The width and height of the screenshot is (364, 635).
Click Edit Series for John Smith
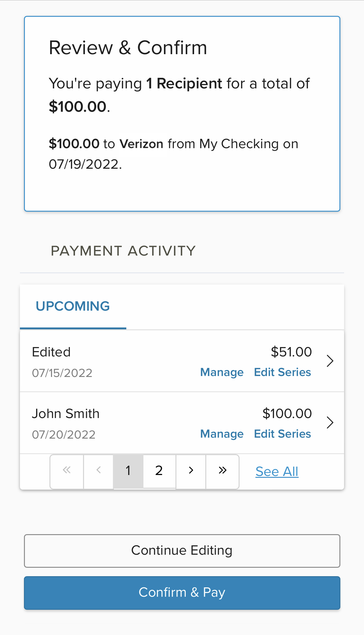(x=282, y=434)
